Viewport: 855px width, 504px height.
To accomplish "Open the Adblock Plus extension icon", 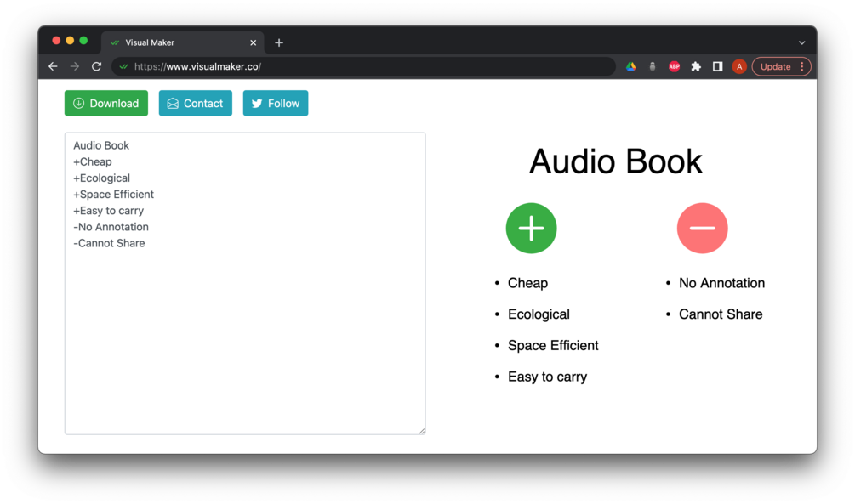I will click(673, 66).
